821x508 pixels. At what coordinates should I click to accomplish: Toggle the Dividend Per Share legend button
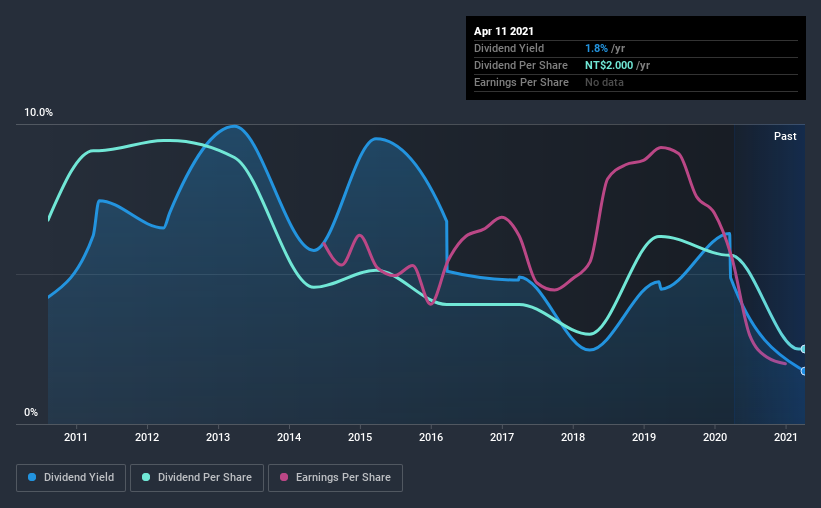point(197,478)
